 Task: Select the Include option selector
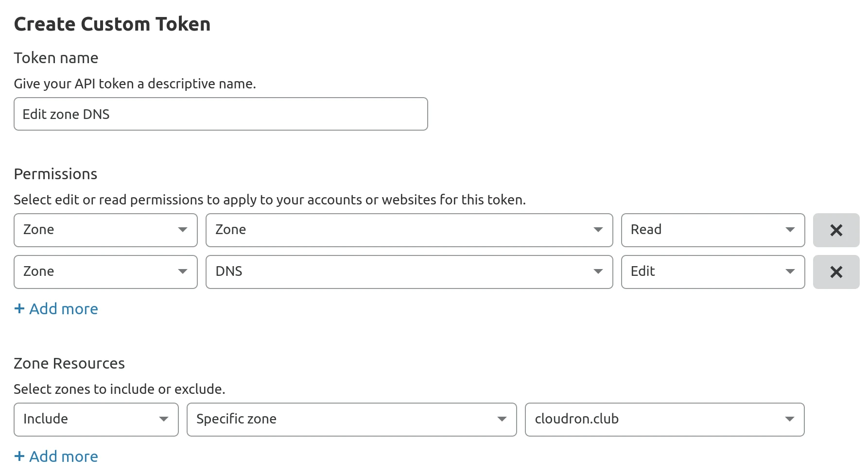(96, 420)
